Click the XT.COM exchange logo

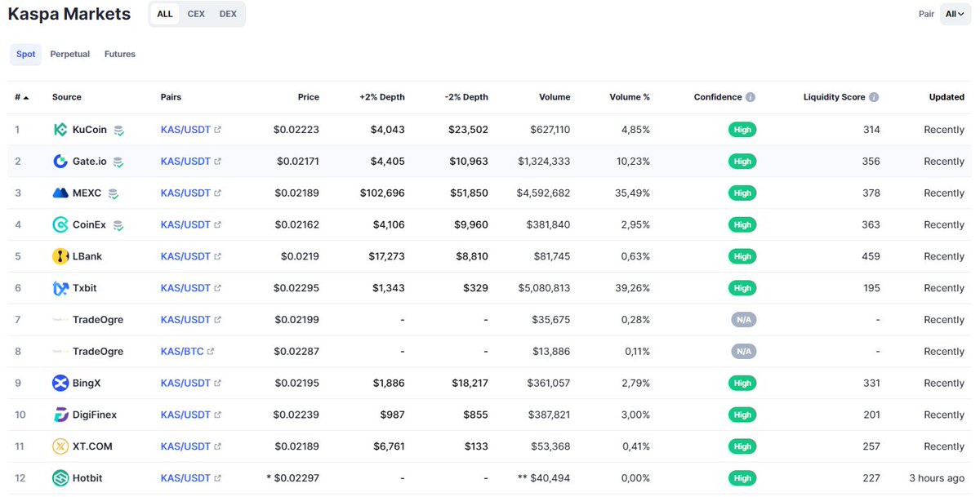pos(60,446)
